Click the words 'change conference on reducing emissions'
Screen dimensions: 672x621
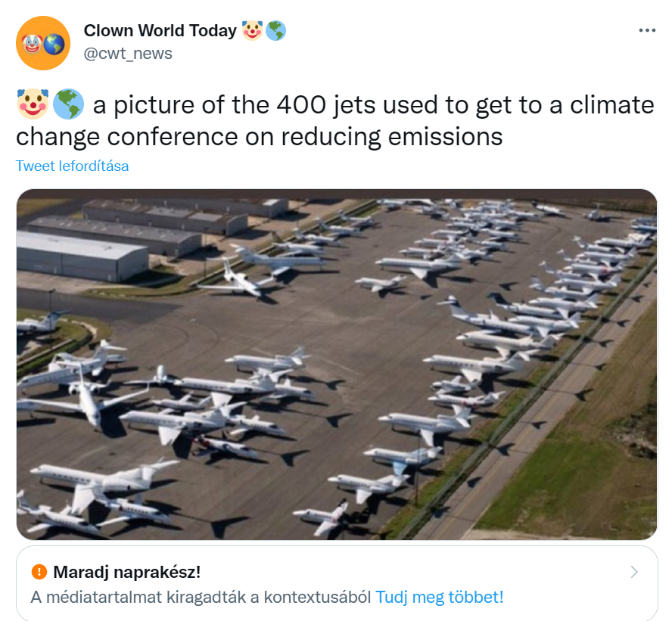point(260,137)
